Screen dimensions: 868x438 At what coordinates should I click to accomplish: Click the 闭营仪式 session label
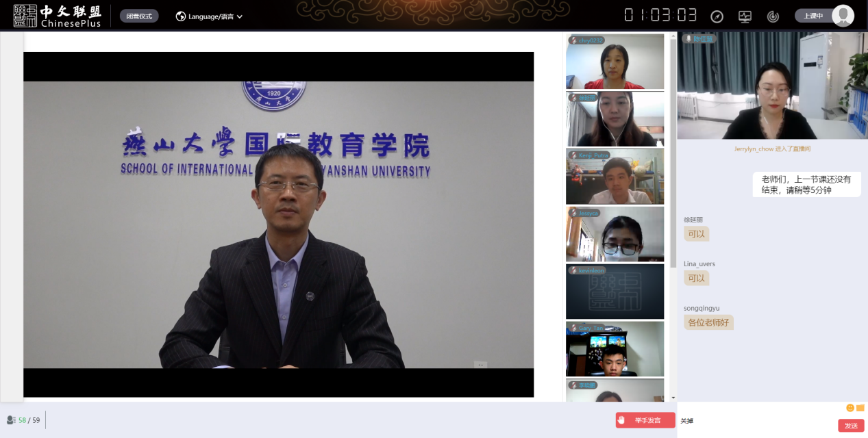tap(139, 16)
